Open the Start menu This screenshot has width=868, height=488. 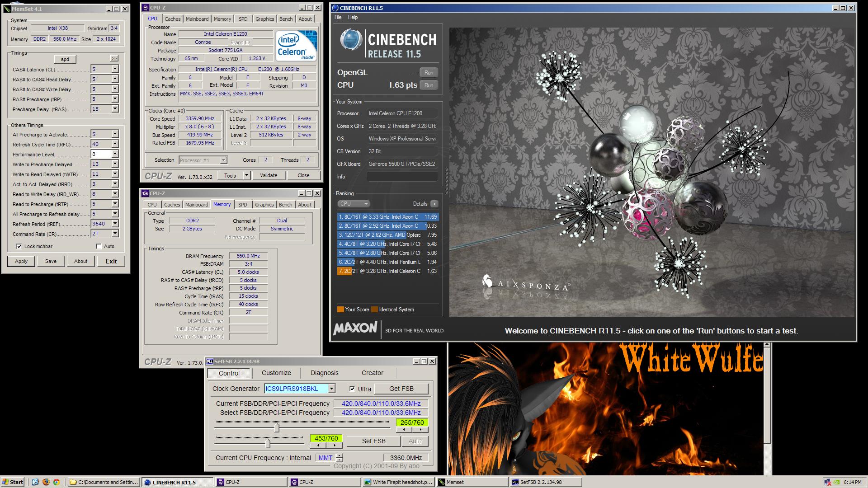click(13, 482)
